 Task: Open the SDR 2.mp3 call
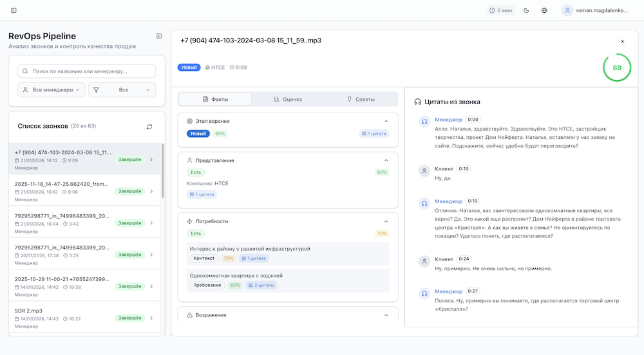(x=84, y=318)
